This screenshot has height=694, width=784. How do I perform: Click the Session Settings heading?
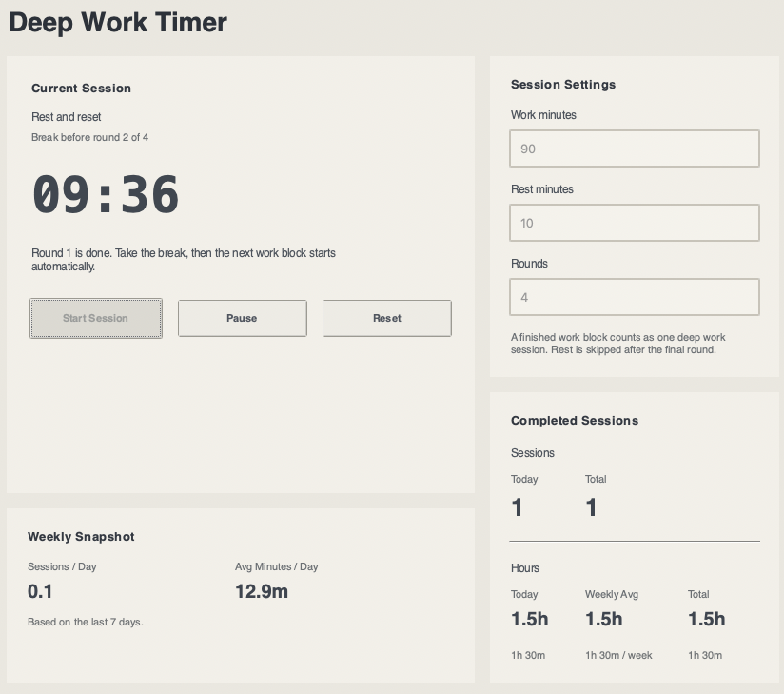point(563,85)
